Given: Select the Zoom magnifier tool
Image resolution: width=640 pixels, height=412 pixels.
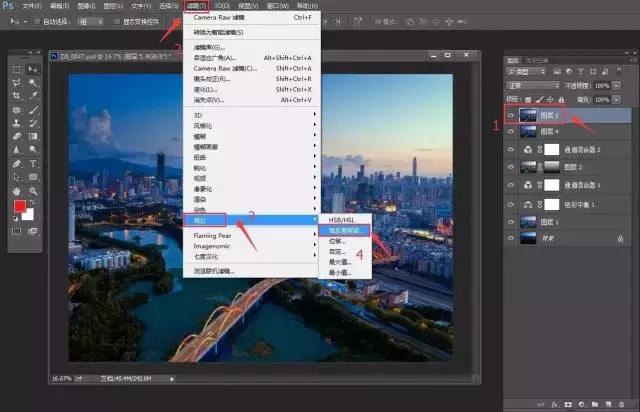Looking at the screenshot, I should coord(32,189).
